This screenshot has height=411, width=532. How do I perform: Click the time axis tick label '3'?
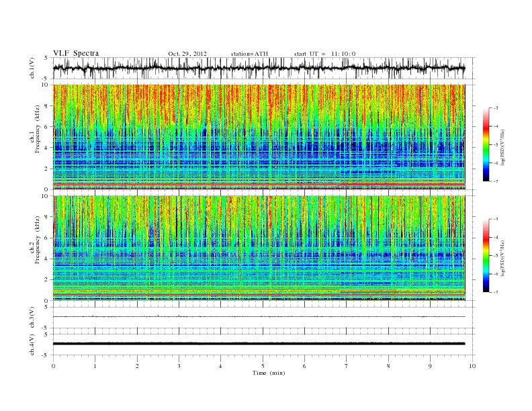[x=179, y=366]
